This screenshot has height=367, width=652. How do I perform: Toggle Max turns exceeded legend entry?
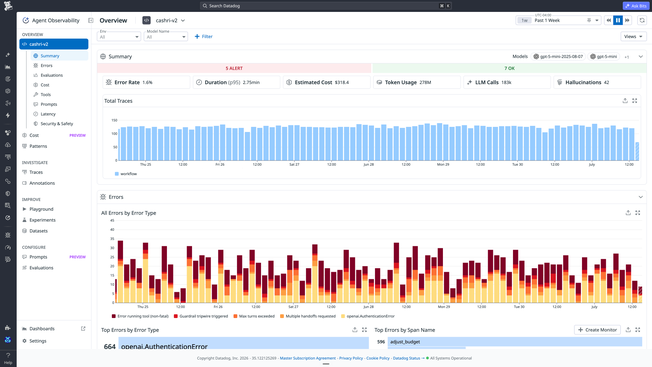pyautogui.click(x=254, y=316)
